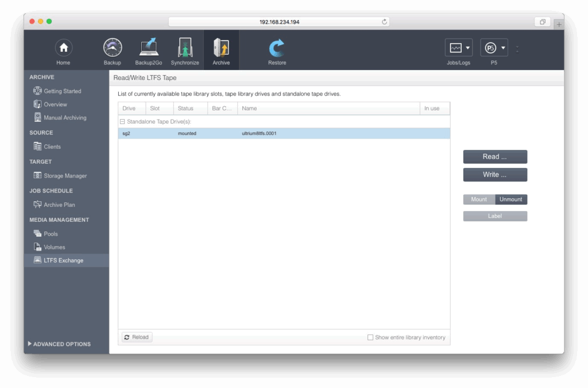The height and width of the screenshot is (388, 588).
Task: Enable Show entire library inventory checkbox
Action: pos(370,337)
